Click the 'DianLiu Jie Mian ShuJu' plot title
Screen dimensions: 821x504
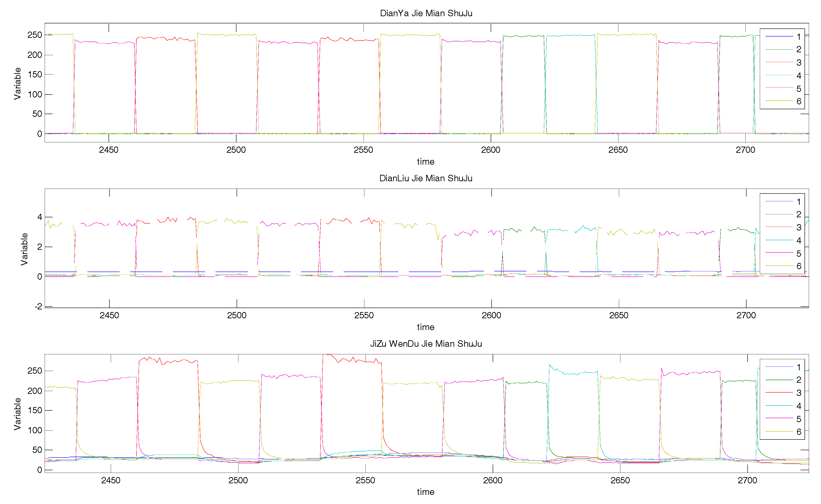point(426,178)
